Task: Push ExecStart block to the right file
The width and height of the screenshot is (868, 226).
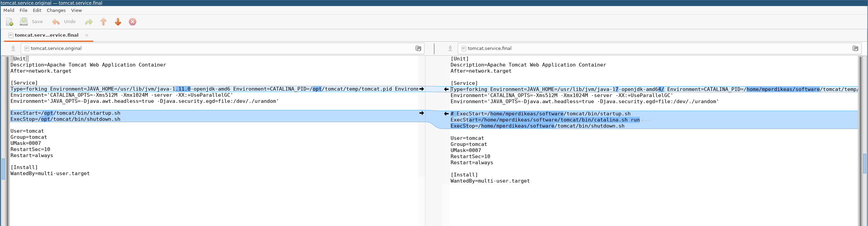Action: tap(421, 113)
